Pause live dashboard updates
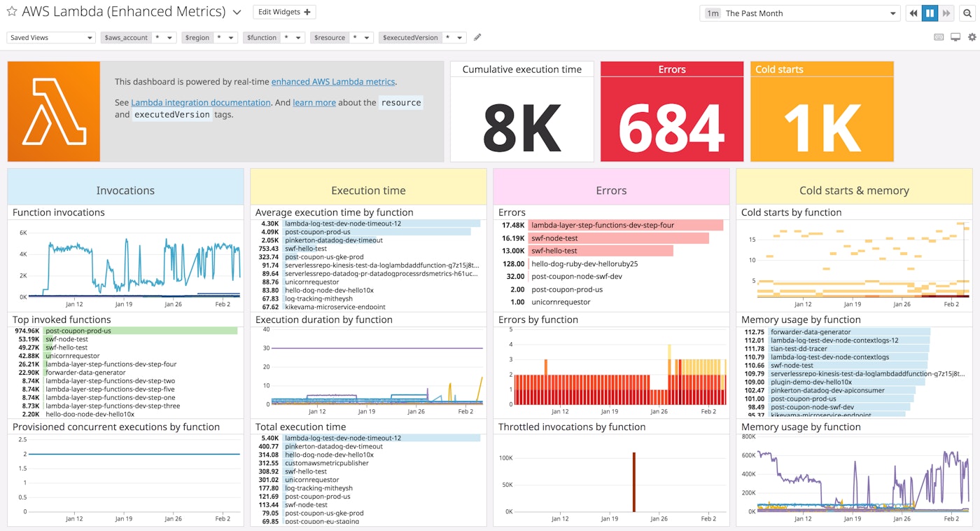 930,13
